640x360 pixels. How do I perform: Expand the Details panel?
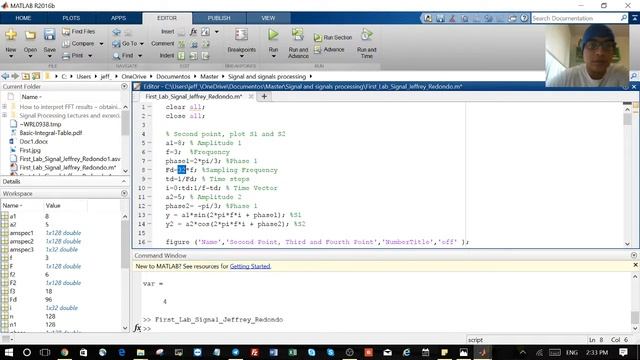pos(124,181)
